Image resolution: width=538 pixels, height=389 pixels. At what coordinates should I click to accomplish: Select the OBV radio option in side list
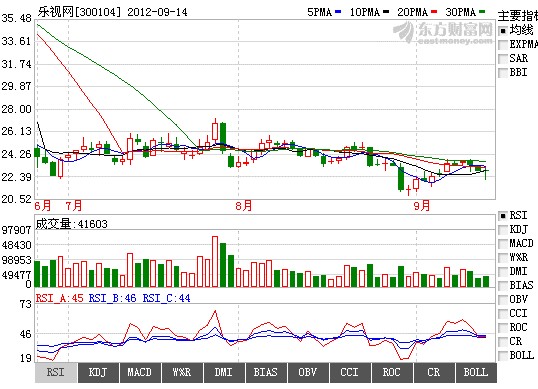point(503,299)
